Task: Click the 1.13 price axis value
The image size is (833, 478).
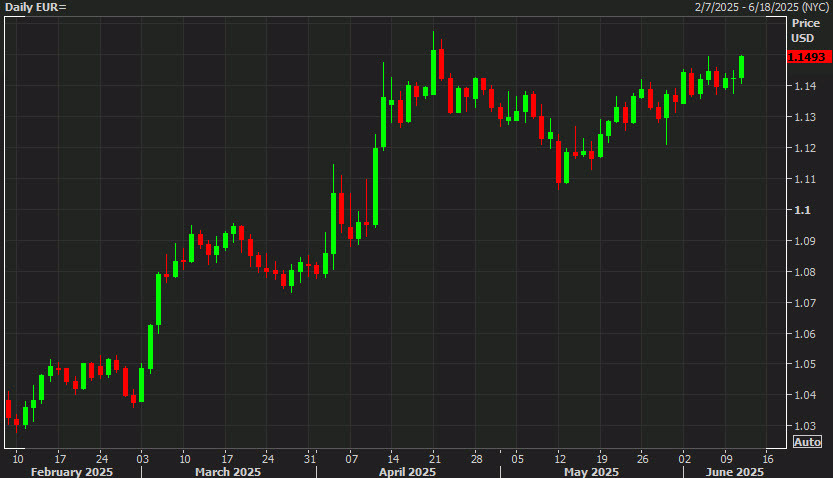Action: point(805,117)
